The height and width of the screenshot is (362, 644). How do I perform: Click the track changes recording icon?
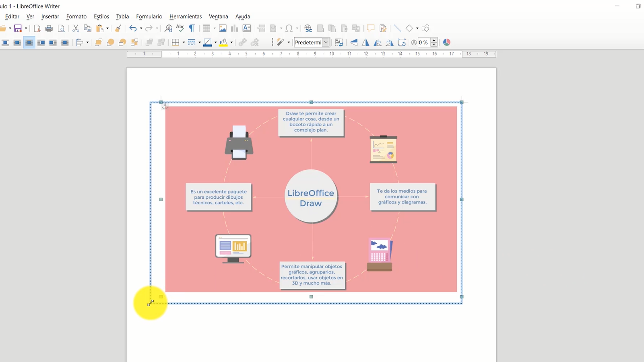pyautogui.click(x=383, y=28)
